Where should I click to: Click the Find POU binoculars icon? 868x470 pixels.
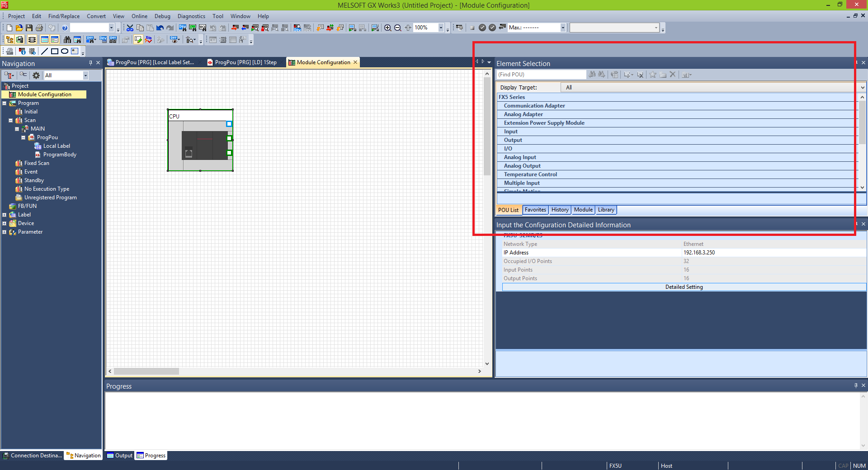point(592,75)
